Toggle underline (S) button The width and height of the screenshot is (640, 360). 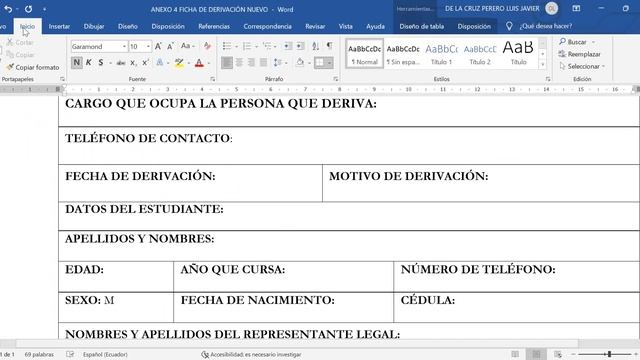tap(101, 62)
